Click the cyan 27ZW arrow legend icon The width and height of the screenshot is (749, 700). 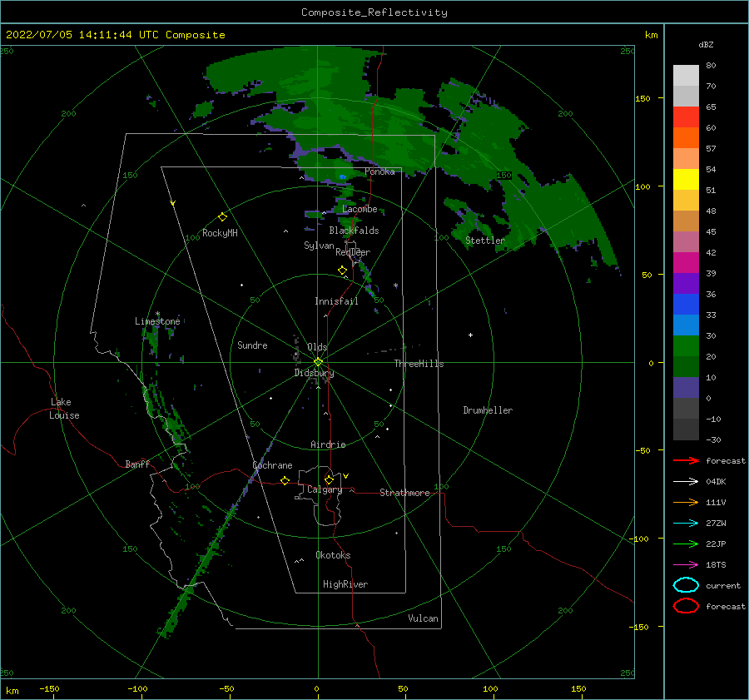point(686,524)
